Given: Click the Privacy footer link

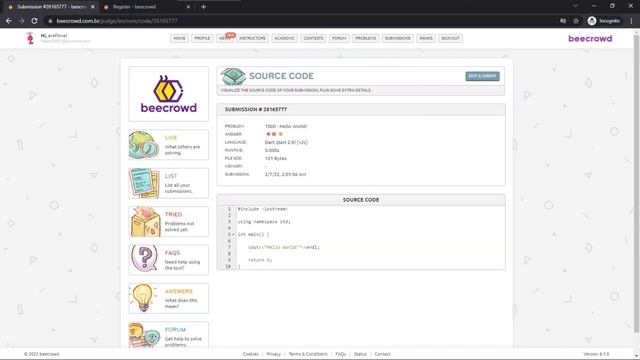Looking at the screenshot, I should coord(273,354).
